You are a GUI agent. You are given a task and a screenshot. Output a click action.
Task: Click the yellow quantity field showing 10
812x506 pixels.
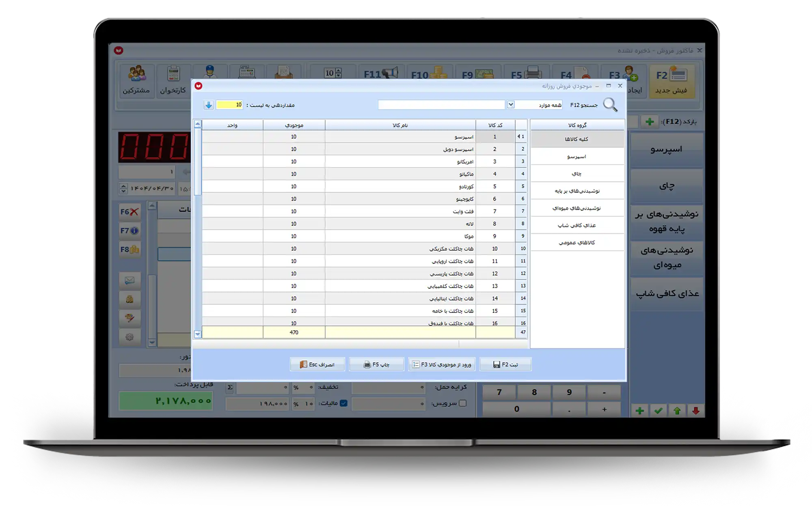(x=229, y=105)
